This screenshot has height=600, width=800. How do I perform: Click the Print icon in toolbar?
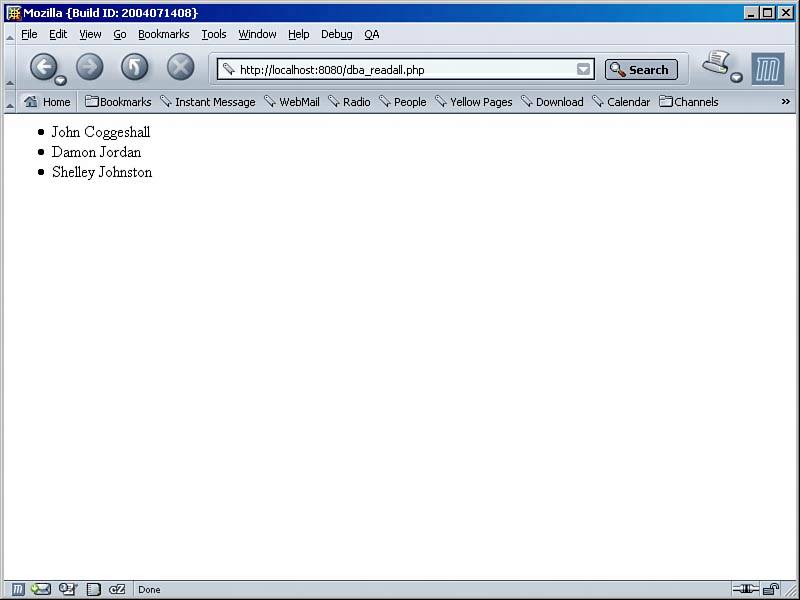[x=716, y=64]
